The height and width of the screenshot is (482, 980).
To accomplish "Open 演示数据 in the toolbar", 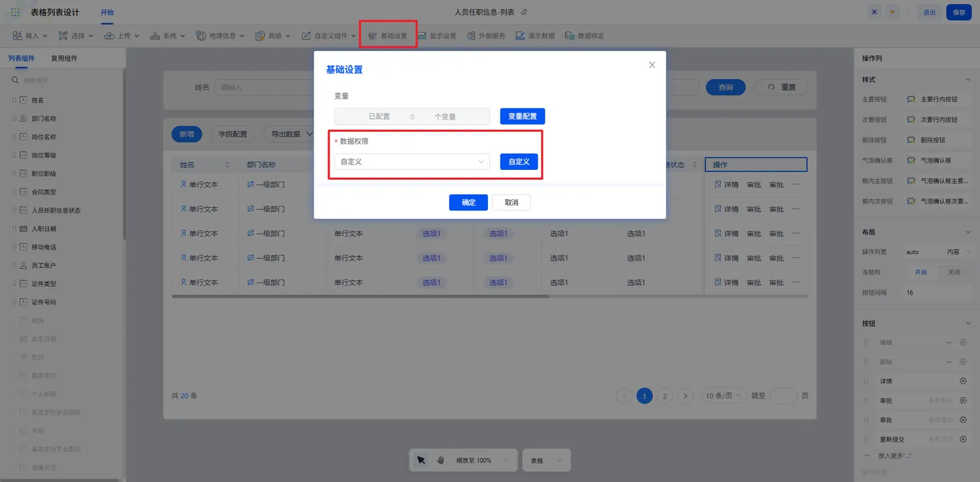I will click(x=535, y=36).
